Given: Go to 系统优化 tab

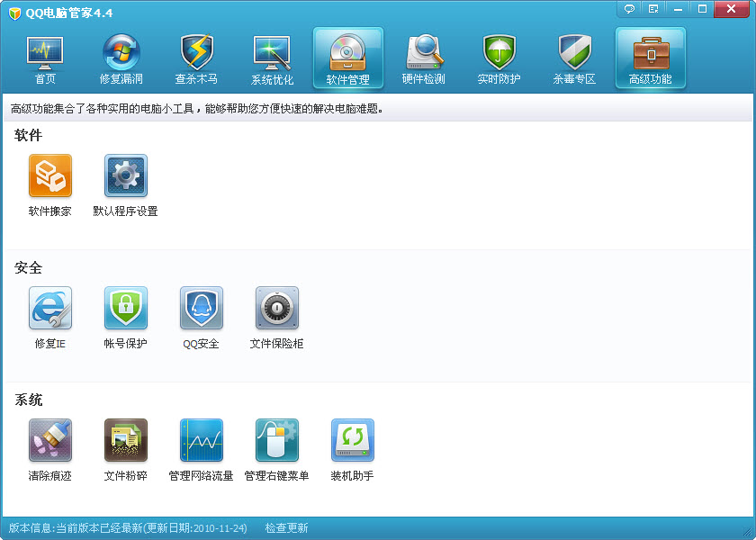Looking at the screenshot, I should 272,58.
